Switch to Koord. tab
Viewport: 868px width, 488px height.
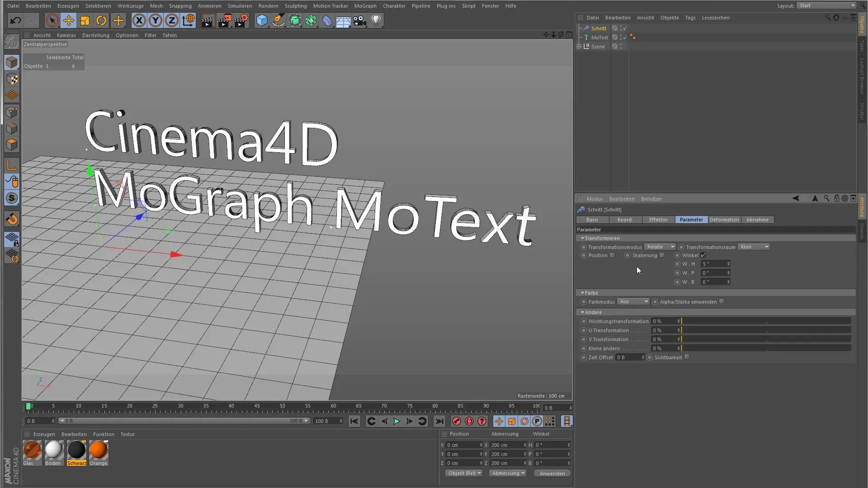625,220
